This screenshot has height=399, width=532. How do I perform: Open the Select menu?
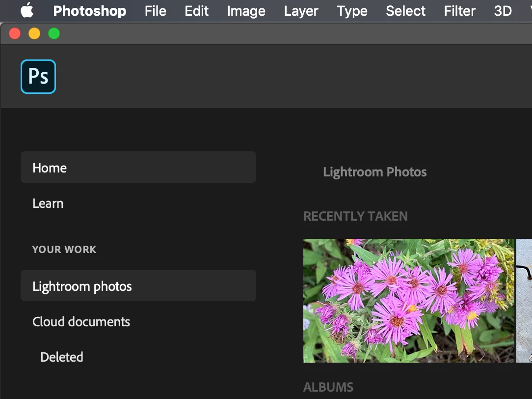(x=405, y=11)
